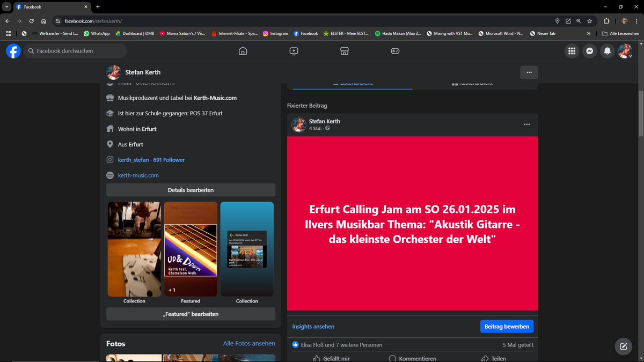Open the Alle Lesezeichen folder
Screen dimensions: 644x362
point(620,33)
